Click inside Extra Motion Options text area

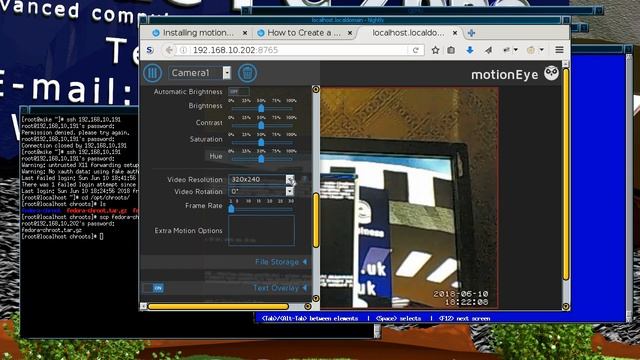pos(261,231)
